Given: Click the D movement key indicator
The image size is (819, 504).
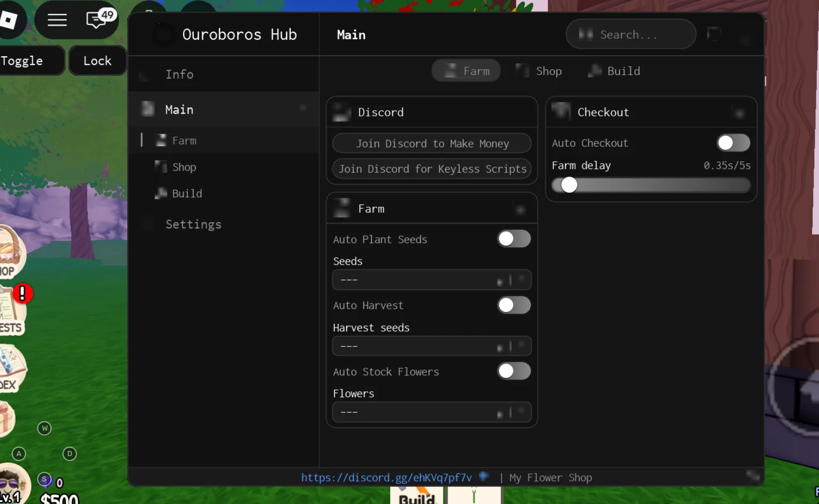Looking at the screenshot, I should [70, 454].
